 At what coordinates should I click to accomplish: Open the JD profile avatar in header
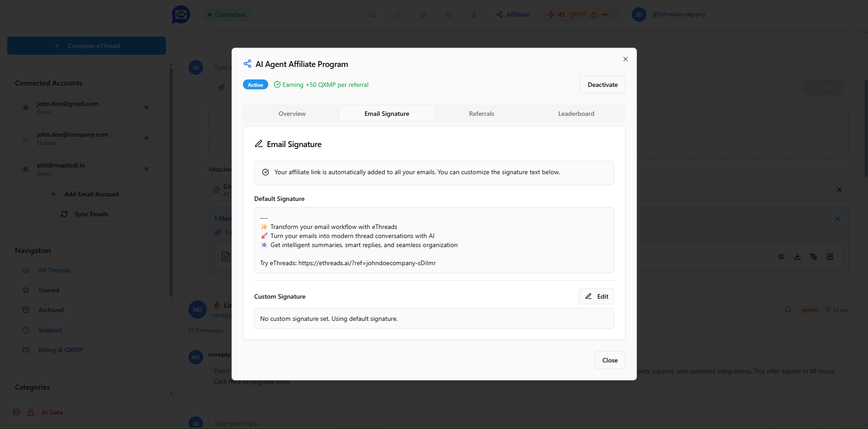639,14
